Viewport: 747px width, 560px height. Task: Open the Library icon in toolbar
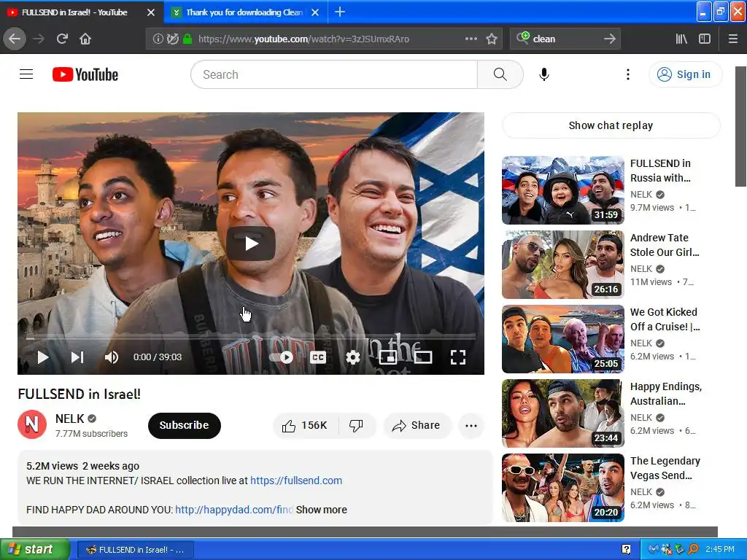click(681, 39)
